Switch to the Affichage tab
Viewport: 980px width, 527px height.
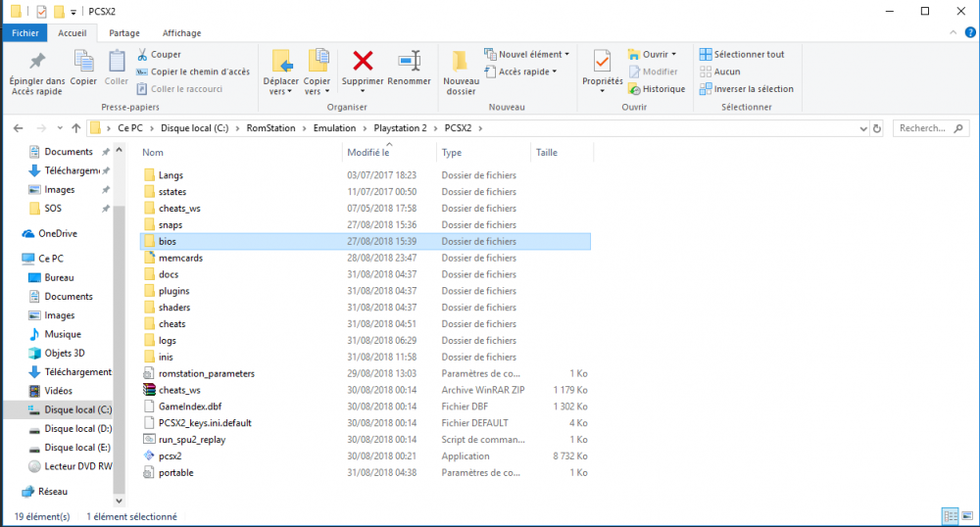tap(182, 33)
